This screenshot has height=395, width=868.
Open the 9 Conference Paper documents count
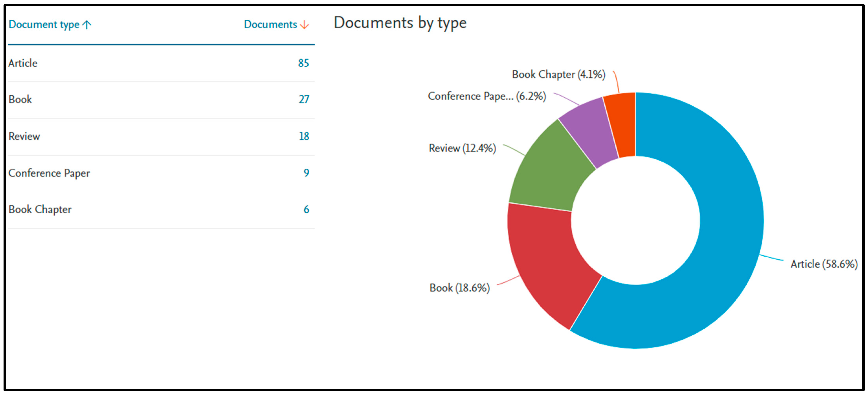[x=306, y=173]
